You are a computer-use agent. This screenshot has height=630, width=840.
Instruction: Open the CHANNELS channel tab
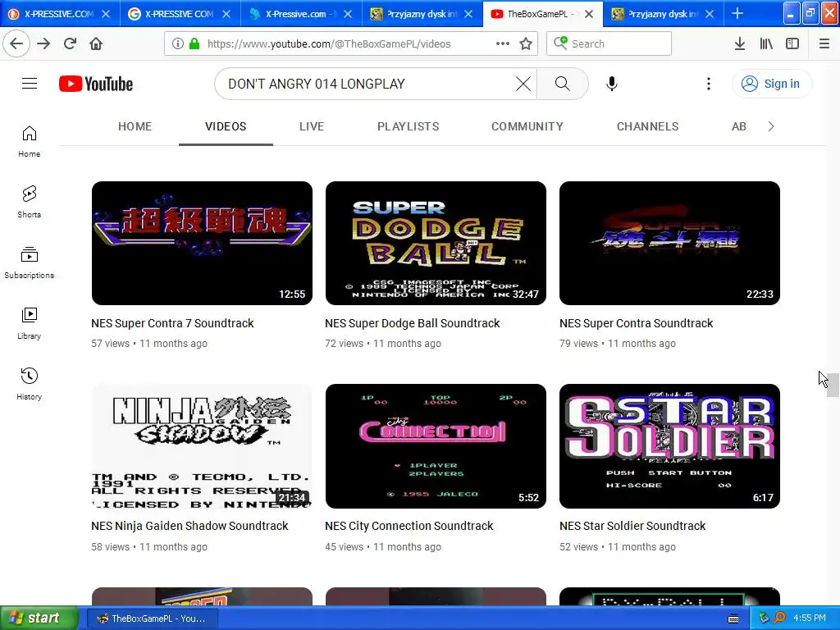point(648,126)
